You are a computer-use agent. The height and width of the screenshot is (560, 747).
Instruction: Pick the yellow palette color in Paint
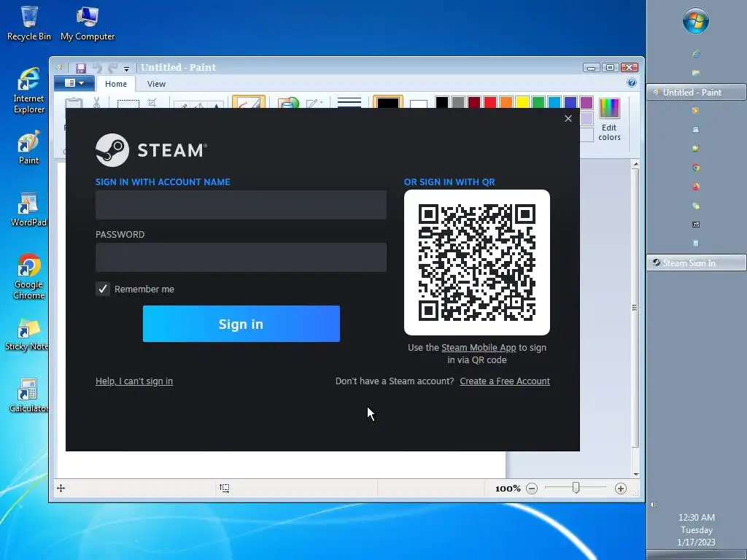tap(522, 102)
